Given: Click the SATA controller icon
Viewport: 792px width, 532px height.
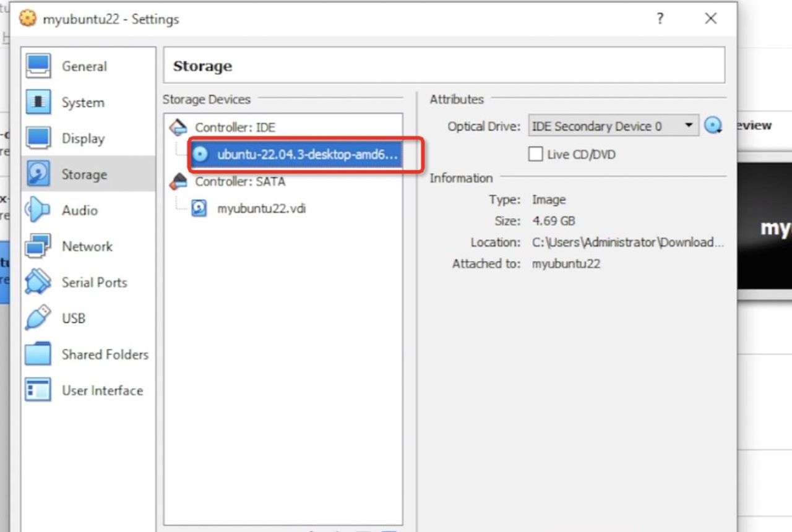Looking at the screenshot, I should click(x=178, y=181).
